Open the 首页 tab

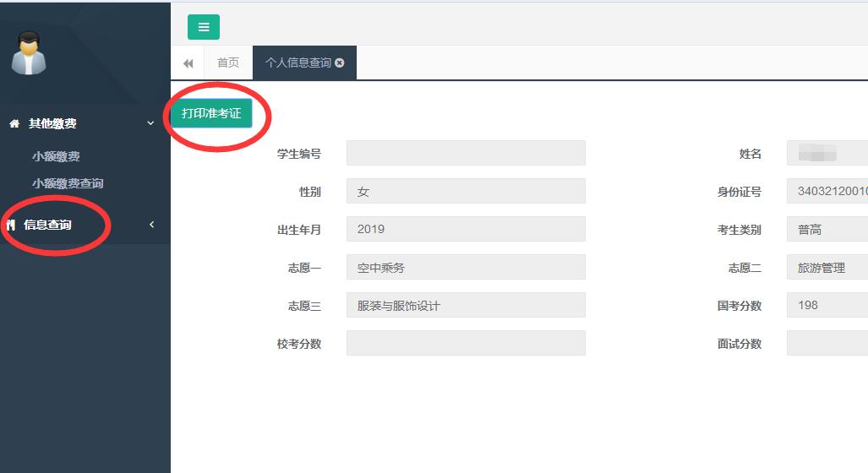(x=228, y=63)
